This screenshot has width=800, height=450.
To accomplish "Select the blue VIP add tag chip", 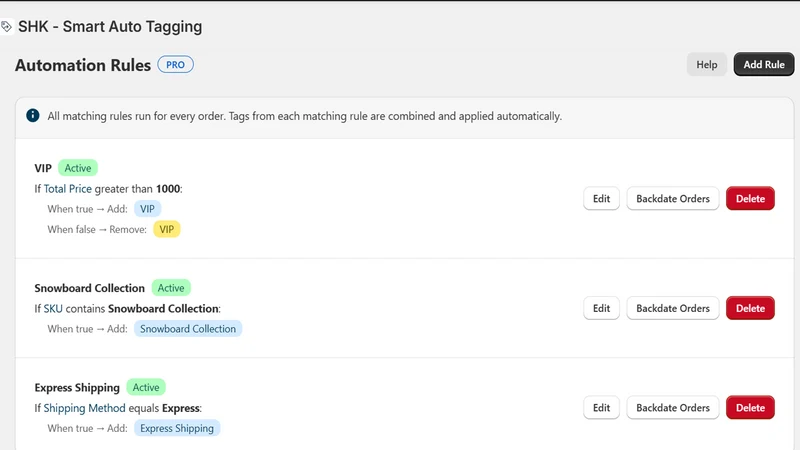I will 147,209.
